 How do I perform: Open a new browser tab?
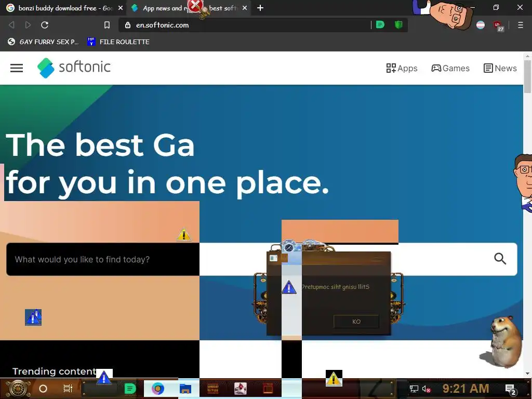coord(260,8)
